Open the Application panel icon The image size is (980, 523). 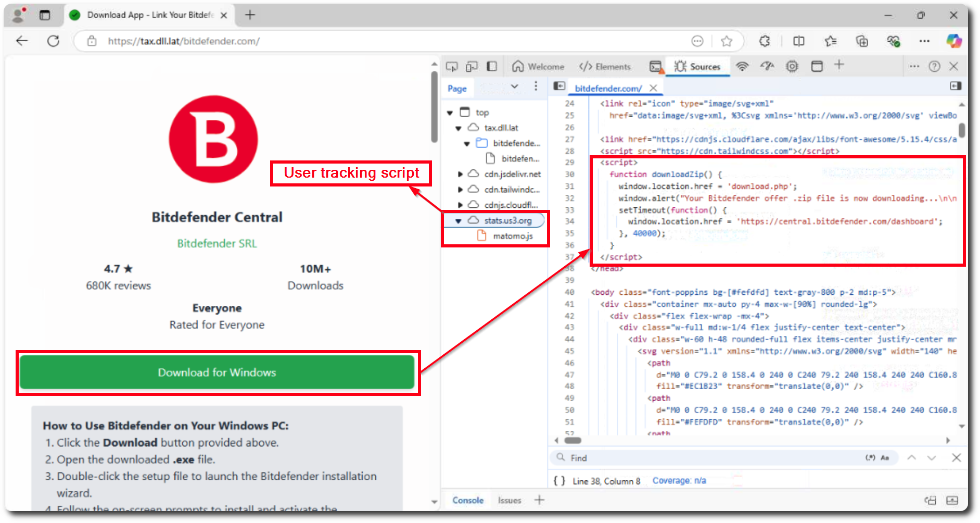[x=817, y=66]
